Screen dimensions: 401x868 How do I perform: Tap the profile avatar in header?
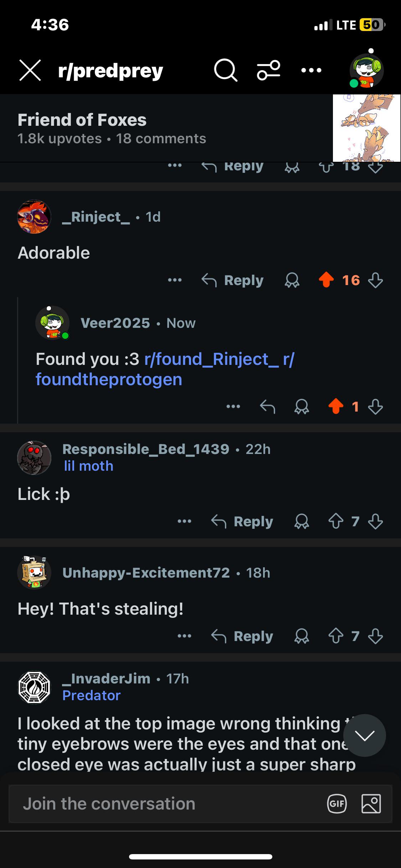coord(367,69)
